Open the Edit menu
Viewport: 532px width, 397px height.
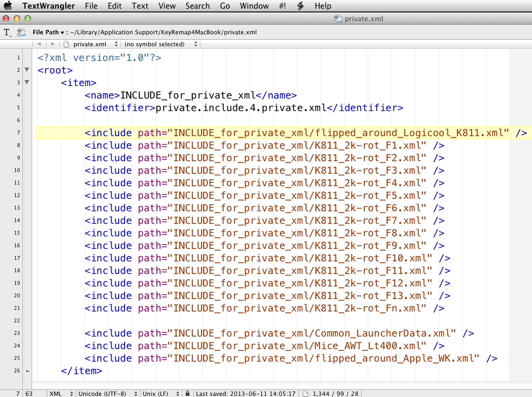(115, 6)
